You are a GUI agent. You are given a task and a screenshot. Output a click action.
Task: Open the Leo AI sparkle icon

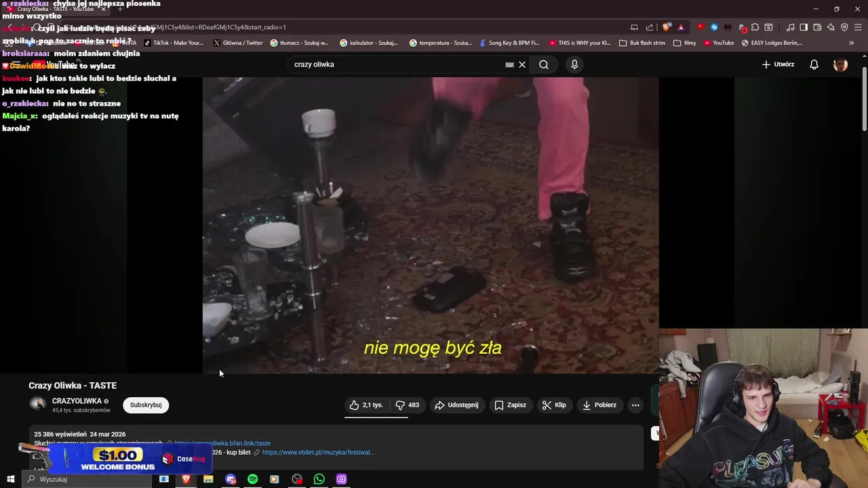(x=831, y=27)
